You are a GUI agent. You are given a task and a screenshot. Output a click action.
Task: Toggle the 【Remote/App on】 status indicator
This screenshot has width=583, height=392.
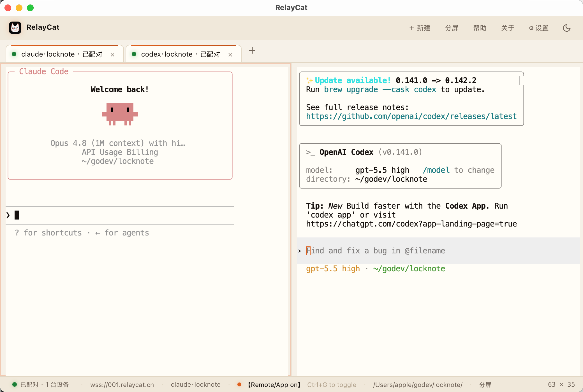coord(274,384)
